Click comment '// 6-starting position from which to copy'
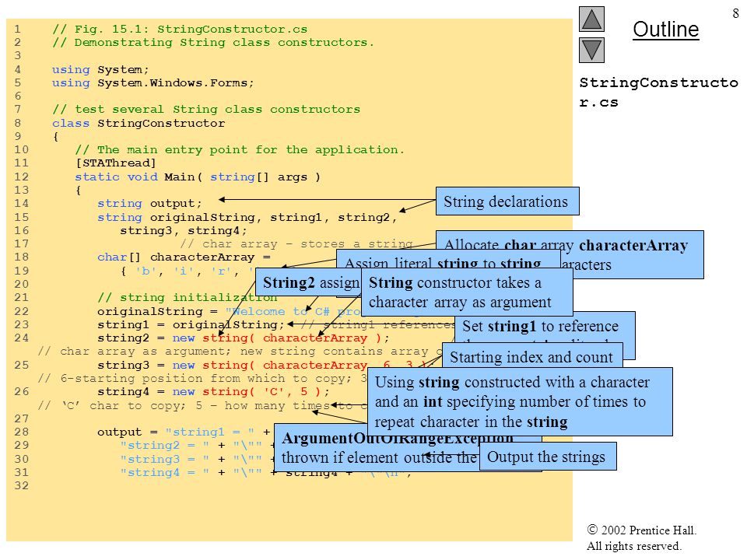The width and height of the screenshot is (747, 560). point(195,379)
